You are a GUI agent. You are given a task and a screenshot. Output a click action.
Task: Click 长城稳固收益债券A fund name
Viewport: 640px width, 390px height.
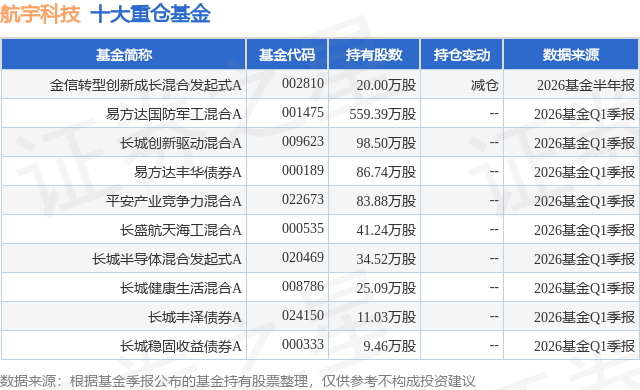point(181,346)
